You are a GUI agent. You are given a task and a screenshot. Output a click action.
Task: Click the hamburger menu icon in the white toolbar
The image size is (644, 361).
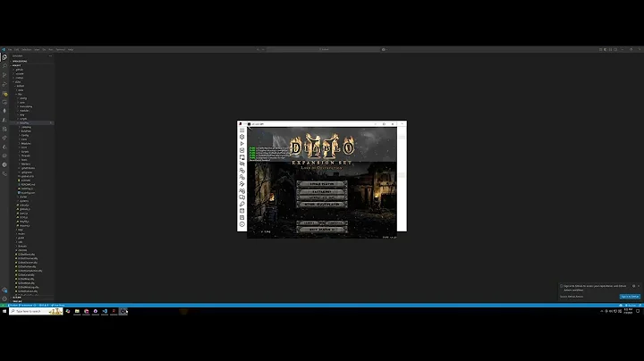click(241, 130)
